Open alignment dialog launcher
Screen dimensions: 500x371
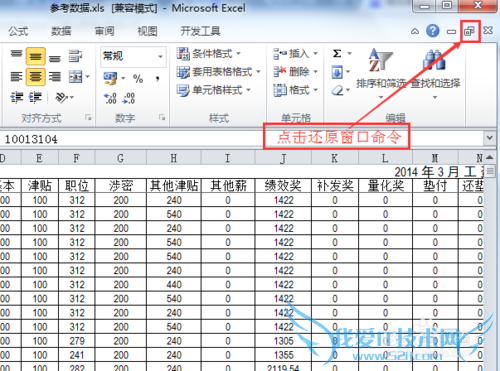tap(88, 117)
